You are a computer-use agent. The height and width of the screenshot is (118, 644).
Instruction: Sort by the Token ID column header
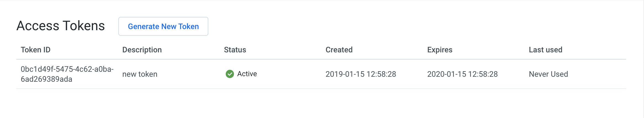36,50
